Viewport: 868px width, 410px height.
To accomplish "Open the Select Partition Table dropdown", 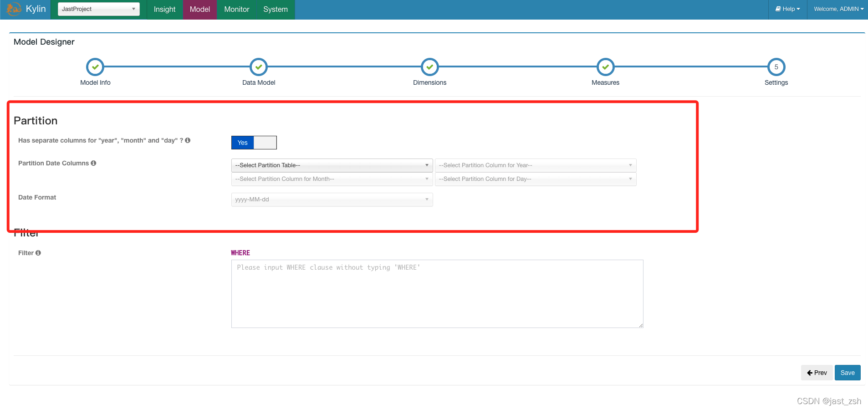I will pos(332,165).
